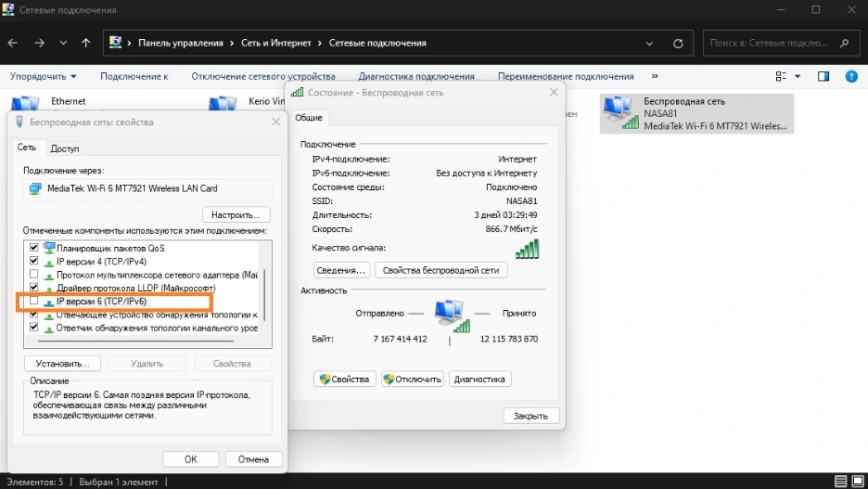Click the search box for Сетевые подключения
The height and width of the screenshot is (489, 868).
click(x=770, y=43)
